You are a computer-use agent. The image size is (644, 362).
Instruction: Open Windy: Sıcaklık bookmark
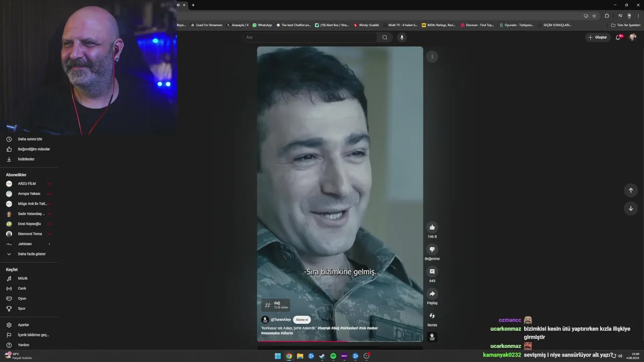tap(366, 25)
